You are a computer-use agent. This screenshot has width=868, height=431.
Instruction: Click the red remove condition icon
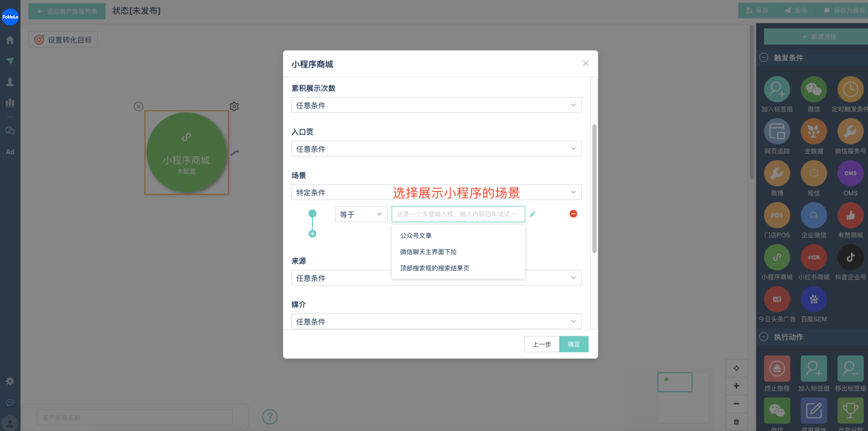[573, 214]
